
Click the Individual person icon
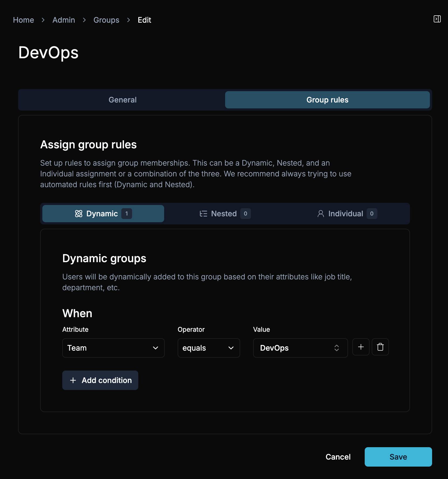(x=321, y=214)
